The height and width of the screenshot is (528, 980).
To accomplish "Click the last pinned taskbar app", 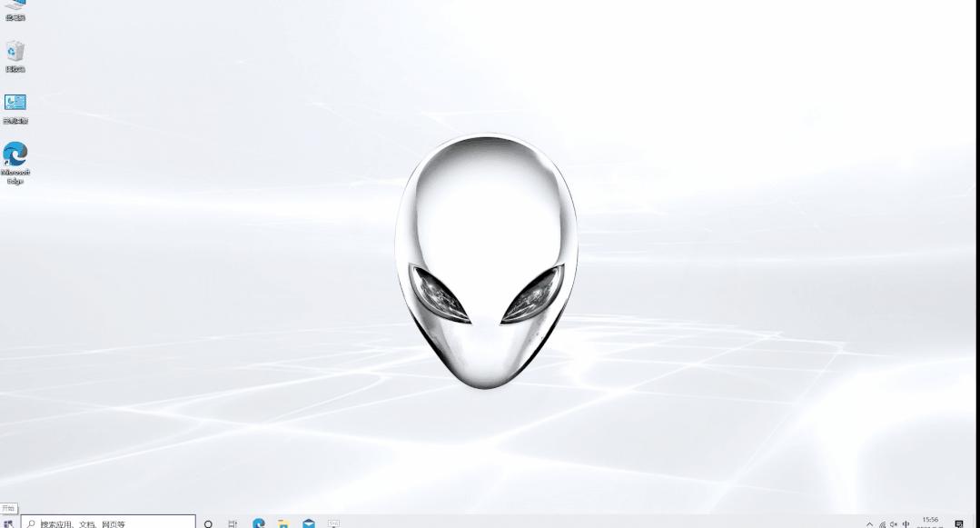I will [x=333, y=523].
